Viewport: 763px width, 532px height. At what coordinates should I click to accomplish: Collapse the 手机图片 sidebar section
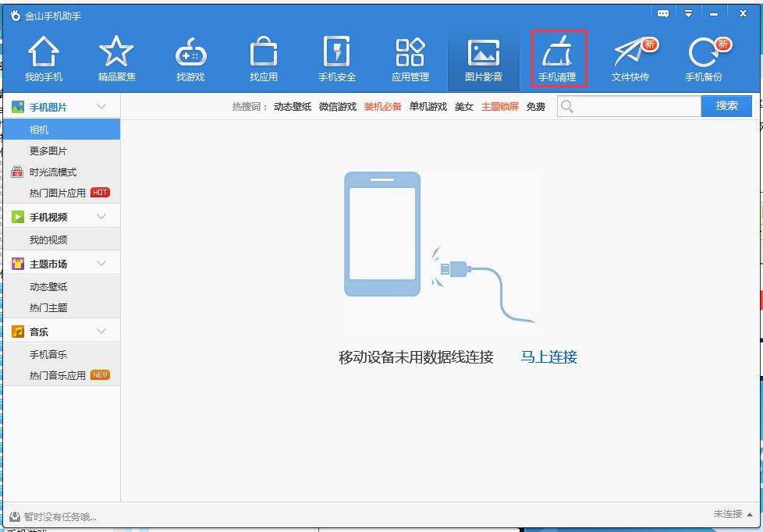tap(100, 106)
